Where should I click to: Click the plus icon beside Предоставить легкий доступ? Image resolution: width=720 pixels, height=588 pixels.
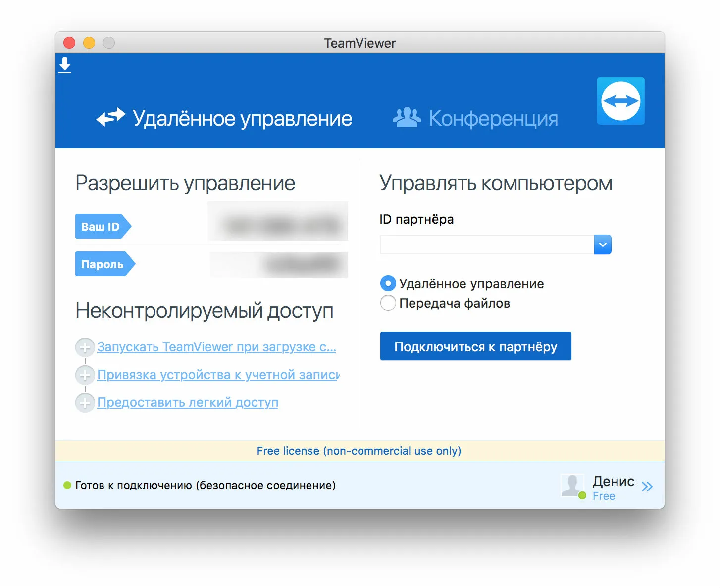85,403
